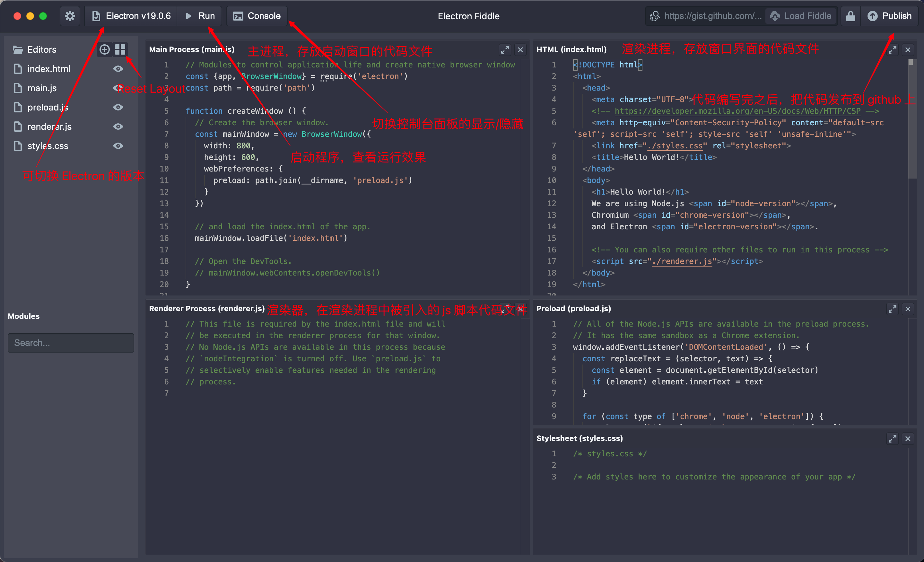Click the red close window button
Screen dimensions: 924x562
17,16
